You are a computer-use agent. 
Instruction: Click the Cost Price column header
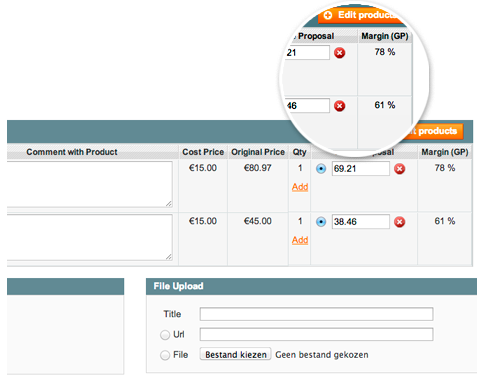click(x=203, y=152)
